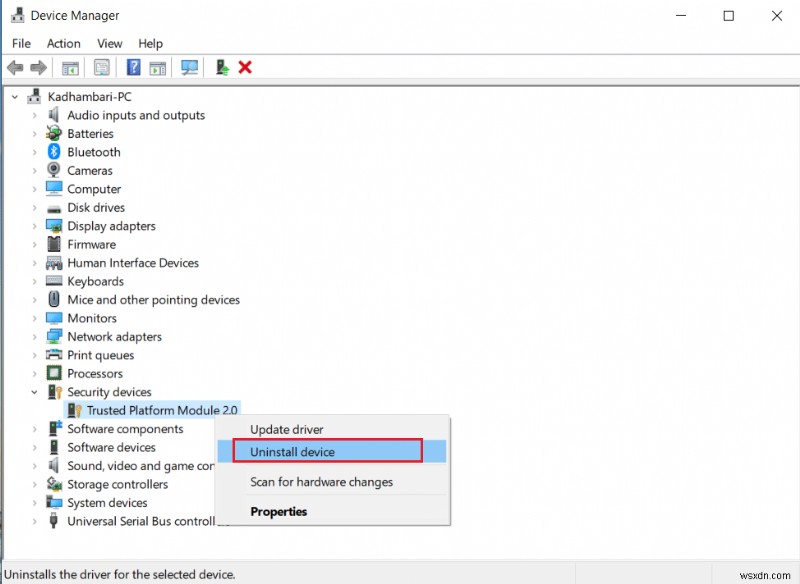Expand the Bluetooth category
This screenshot has height=584, width=800.
pos(34,152)
